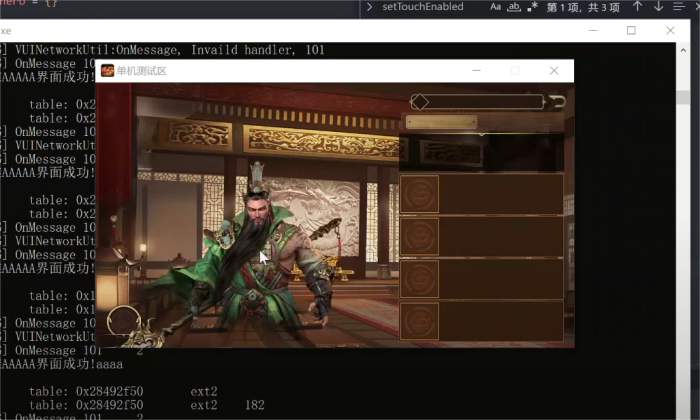
Task: Toggle Match Whole Word (ab) option
Action: pos(514,7)
